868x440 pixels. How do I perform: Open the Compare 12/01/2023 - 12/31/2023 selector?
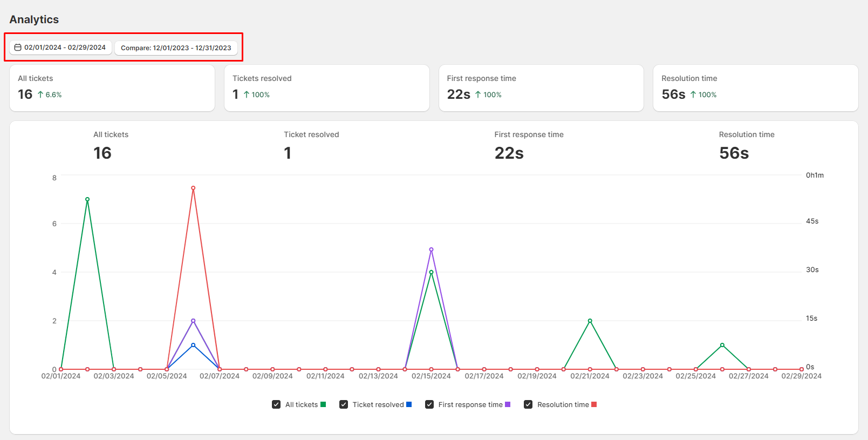click(176, 48)
